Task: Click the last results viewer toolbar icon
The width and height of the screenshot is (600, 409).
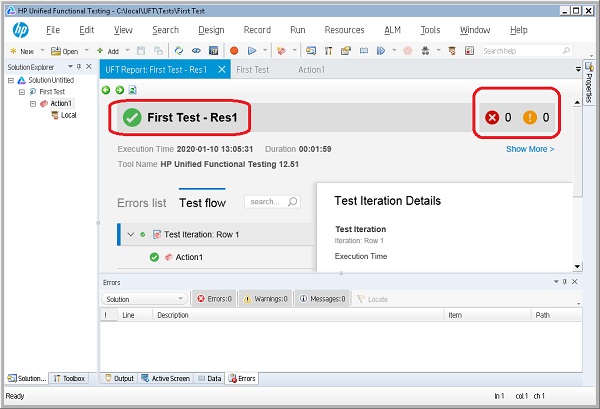Action: coord(470,51)
